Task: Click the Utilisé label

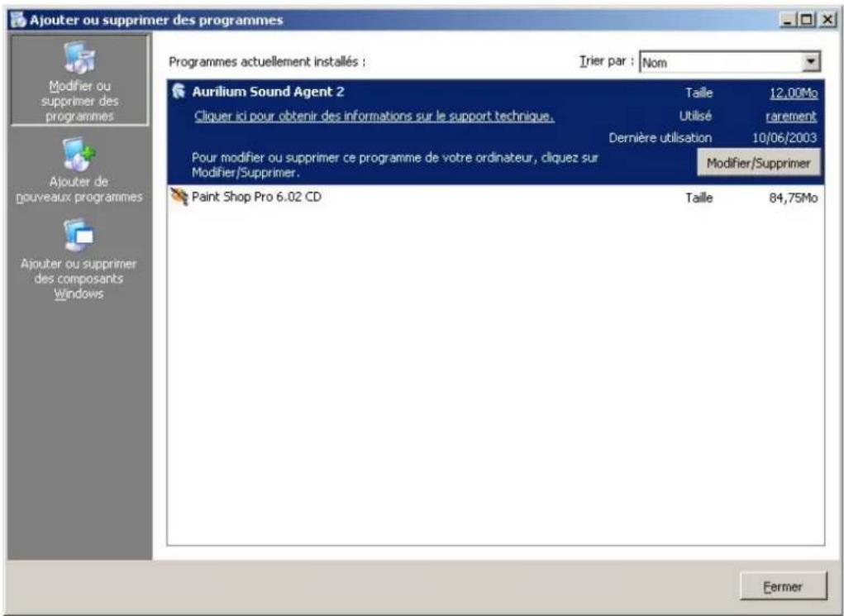Action: pyautogui.click(x=695, y=116)
